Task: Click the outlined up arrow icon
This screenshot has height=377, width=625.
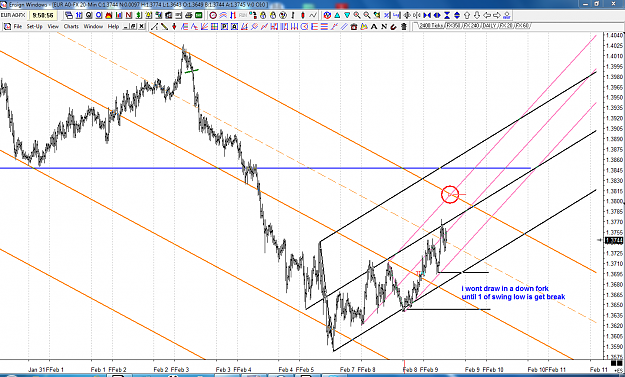Action: pos(467,15)
